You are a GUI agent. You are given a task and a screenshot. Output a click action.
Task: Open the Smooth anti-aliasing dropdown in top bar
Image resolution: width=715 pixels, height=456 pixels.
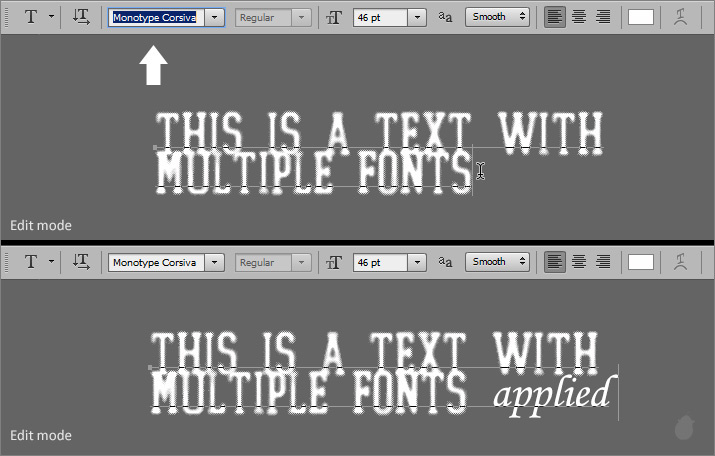498,17
